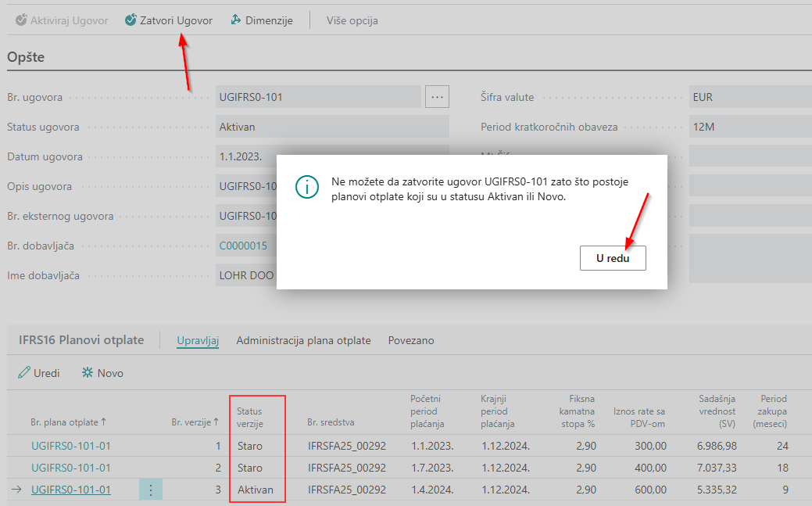
Task: Confirm dialog with U redu button
Action: [613, 258]
